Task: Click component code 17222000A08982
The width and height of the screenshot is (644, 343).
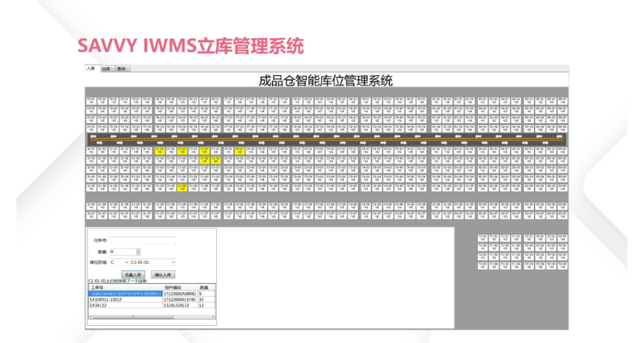Action: pyautogui.click(x=180, y=294)
